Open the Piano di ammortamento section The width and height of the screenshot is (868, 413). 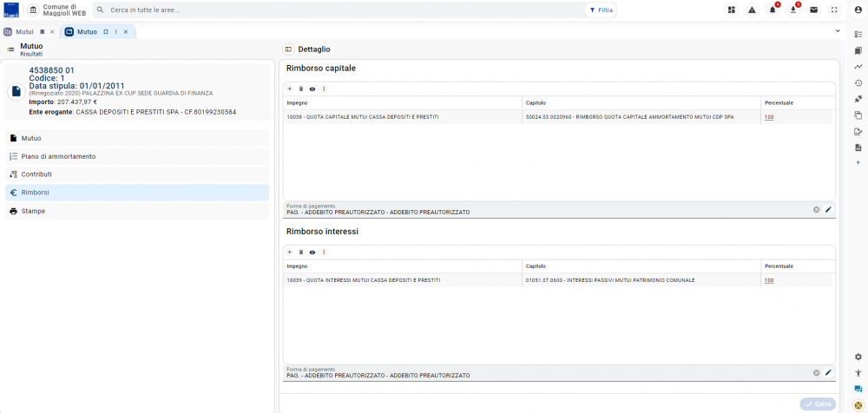pyautogui.click(x=137, y=157)
